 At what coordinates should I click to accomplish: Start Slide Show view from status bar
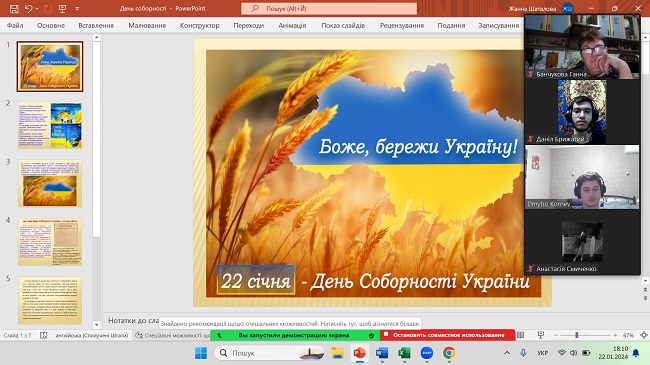[541, 335]
